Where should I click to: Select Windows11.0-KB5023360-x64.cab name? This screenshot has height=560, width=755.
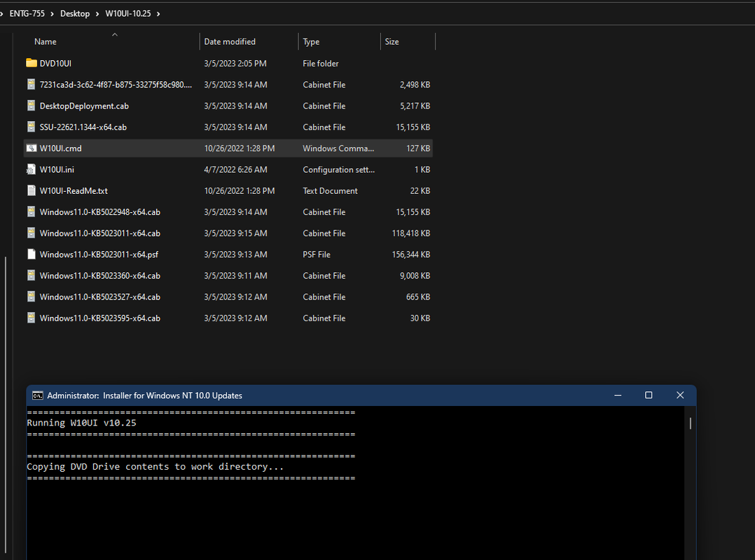click(x=100, y=275)
